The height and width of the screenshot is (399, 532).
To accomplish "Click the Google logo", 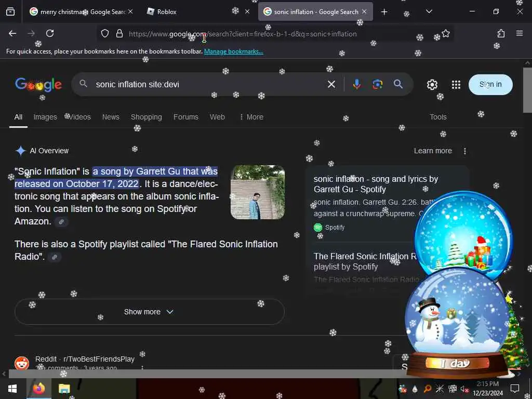I will [38, 85].
